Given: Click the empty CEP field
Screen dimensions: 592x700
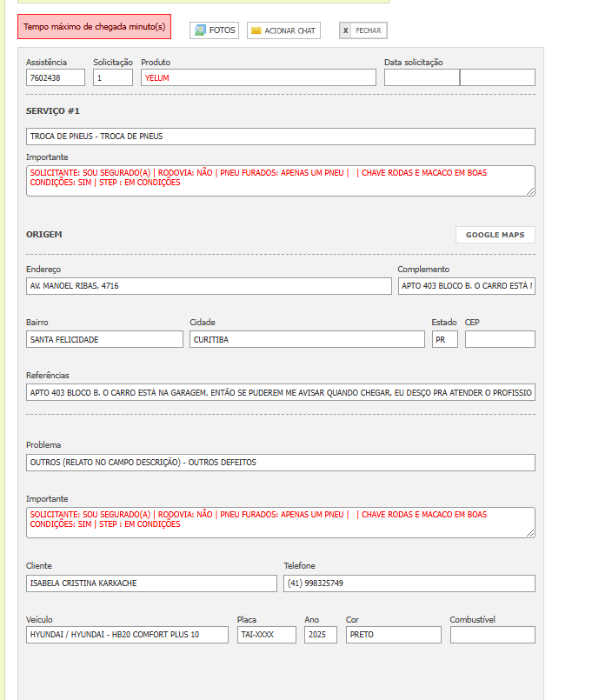Looking at the screenshot, I should pyautogui.click(x=500, y=339).
